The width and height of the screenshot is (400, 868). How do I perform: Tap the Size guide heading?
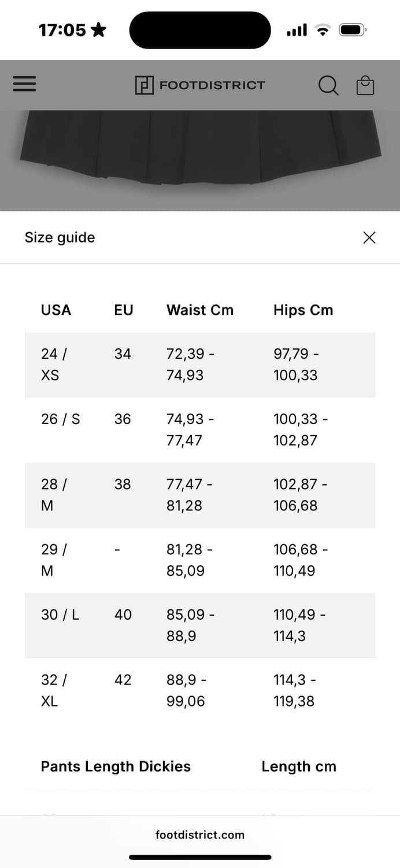[x=60, y=237]
